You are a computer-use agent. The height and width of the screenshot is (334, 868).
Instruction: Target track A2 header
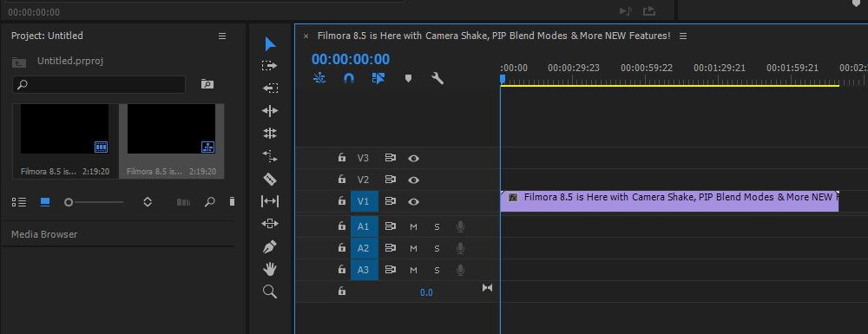pos(365,248)
